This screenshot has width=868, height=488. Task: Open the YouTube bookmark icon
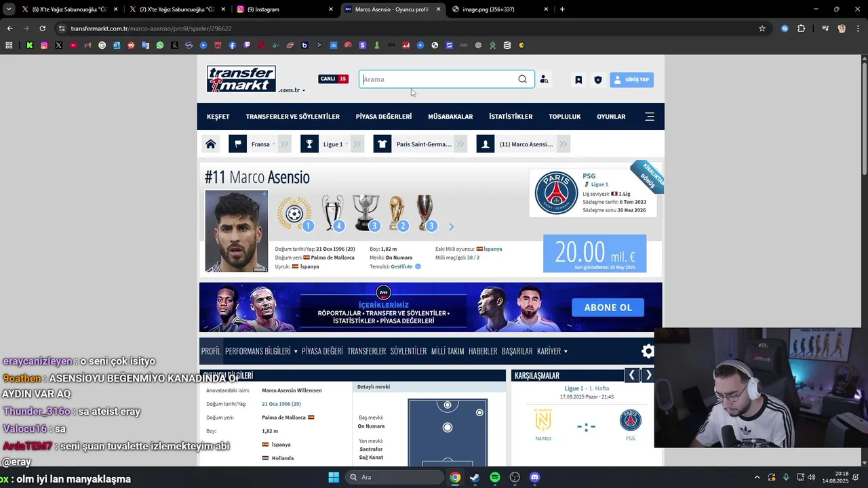pos(73,45)
